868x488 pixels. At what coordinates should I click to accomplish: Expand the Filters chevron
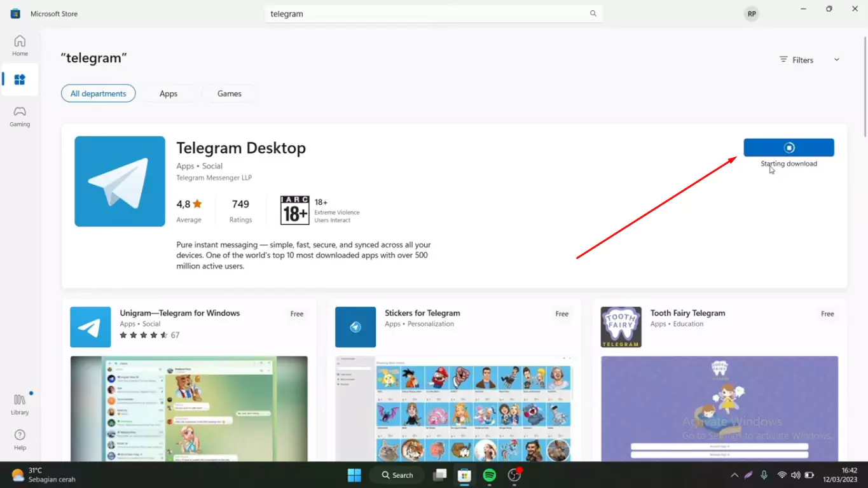tap(837, 60)
